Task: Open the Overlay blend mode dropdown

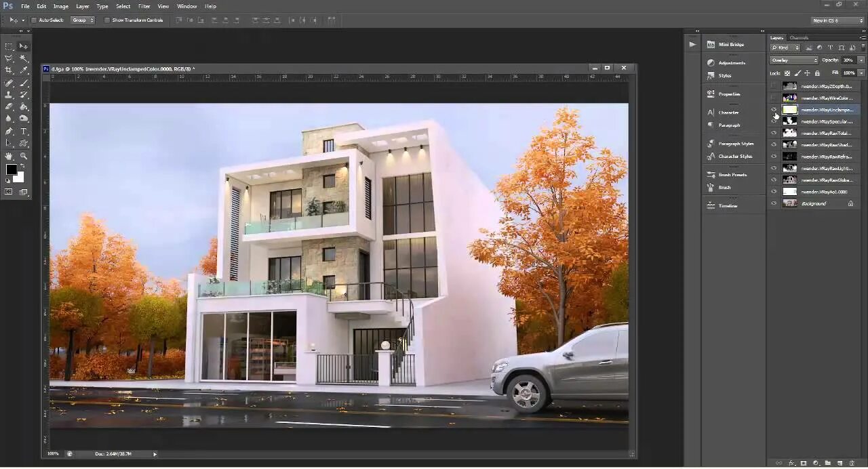Action: [794, 60]
